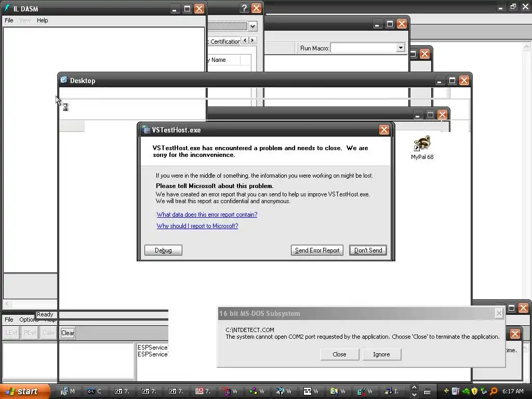Expand the dropdown above the Certification tab
This screenshot has height=399, width=532.
(x=252, y=26)
